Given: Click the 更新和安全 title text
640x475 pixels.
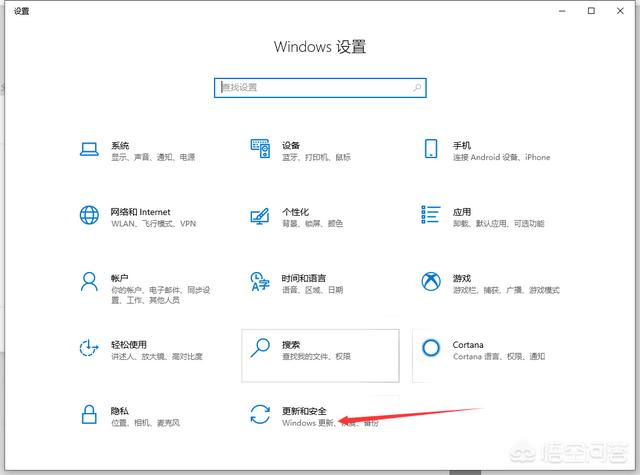Looking at the screenshot, I should coord(304,411).
